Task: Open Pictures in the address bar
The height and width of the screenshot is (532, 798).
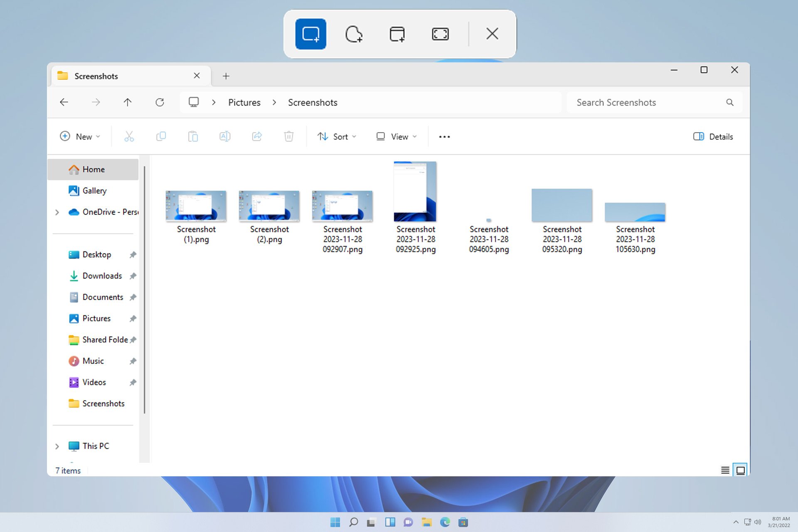Action: [x=244, y=102]
